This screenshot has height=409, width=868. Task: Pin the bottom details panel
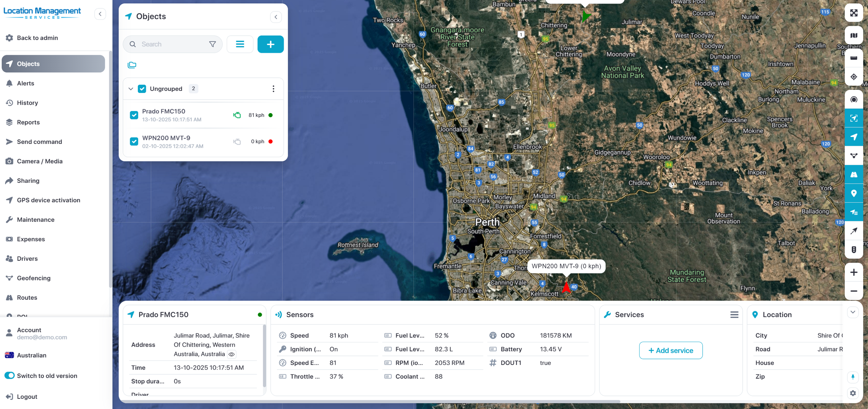pos(853,377)
